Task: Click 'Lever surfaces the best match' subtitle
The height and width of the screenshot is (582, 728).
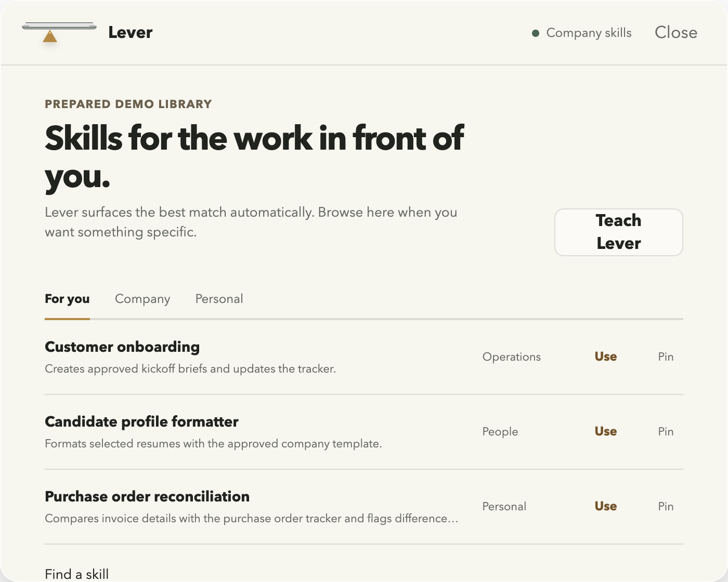Action: point(251,222)
